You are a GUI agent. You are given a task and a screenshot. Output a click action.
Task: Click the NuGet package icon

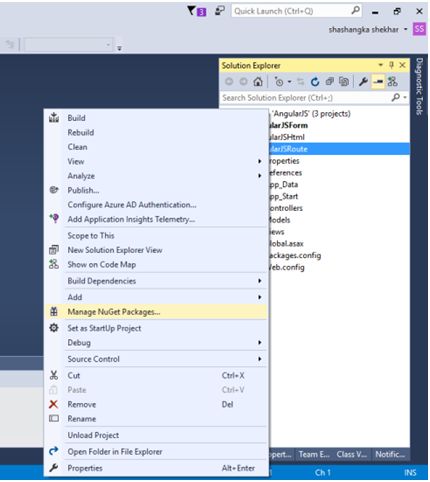coord(54,312)
